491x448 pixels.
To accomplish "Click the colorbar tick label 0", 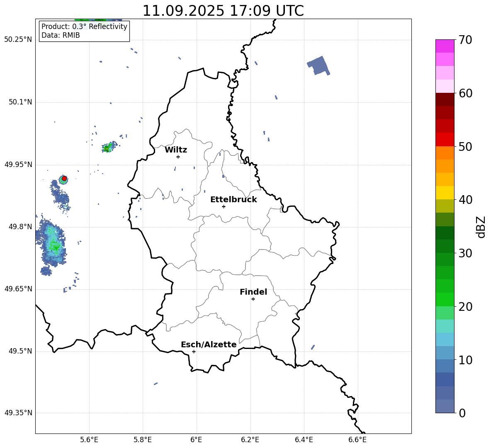I will pyautogui.click(x=462, y=413).
